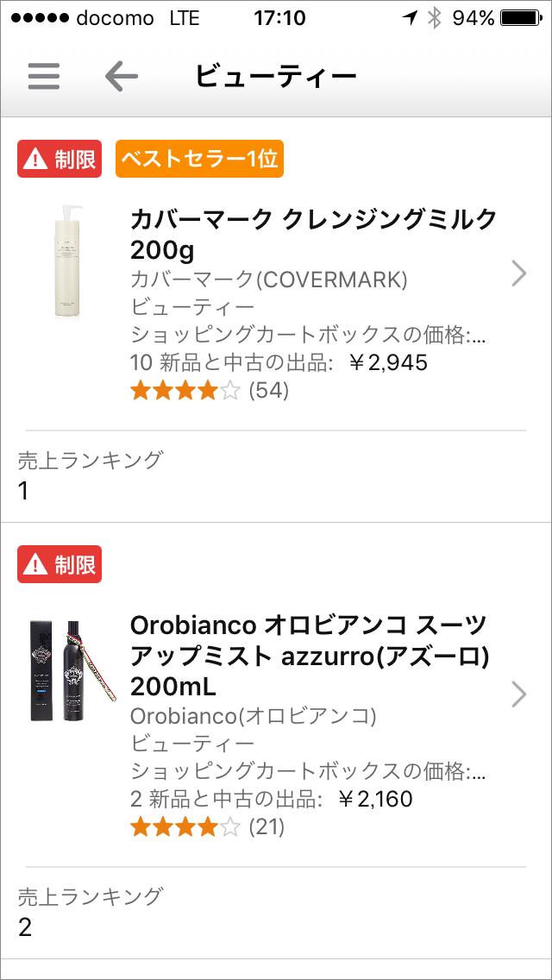552x980 pixels.
Task: Tap the Covermark 売上ランキング row
Action: (276, 474)
